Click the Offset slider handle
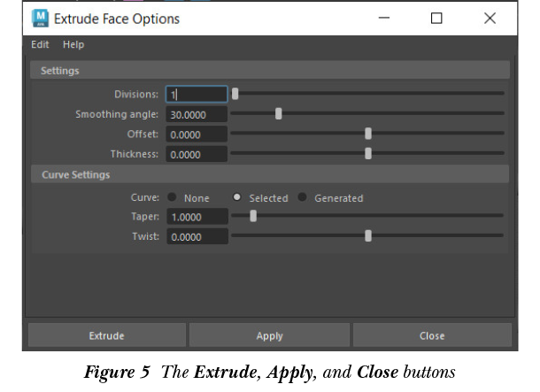540x392 pixels. pyautogui.click(x=368, y=134)
